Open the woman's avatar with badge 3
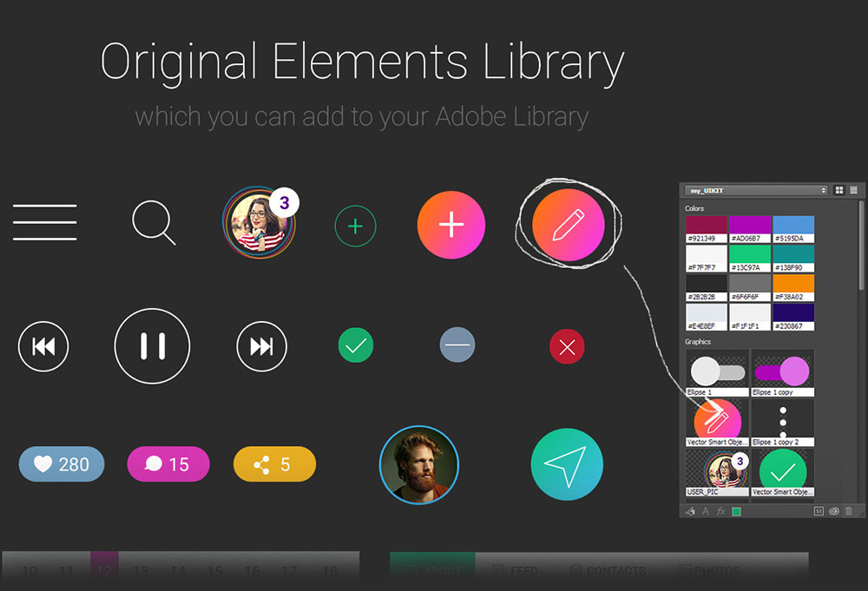The image size is (868, 591). point(260,222)
